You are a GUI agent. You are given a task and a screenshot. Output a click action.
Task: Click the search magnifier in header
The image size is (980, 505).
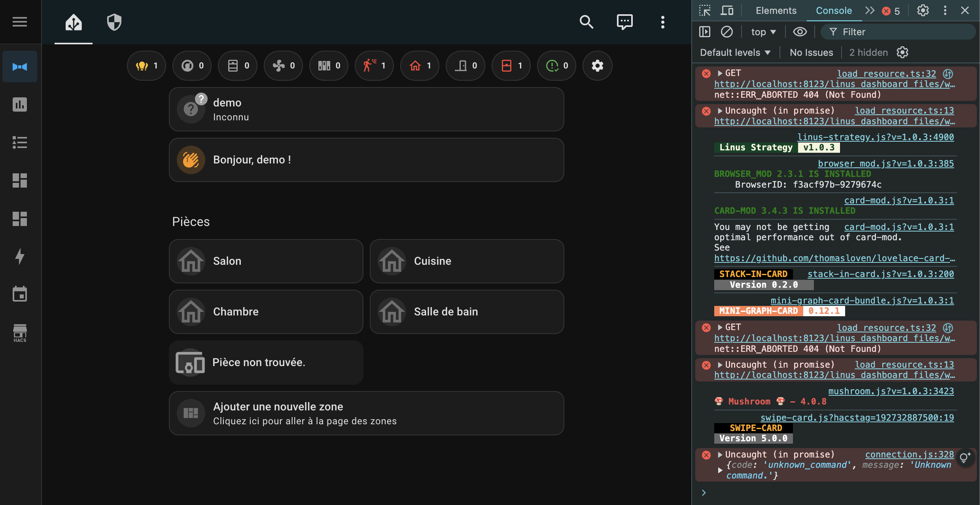click(x=586, y=22)
